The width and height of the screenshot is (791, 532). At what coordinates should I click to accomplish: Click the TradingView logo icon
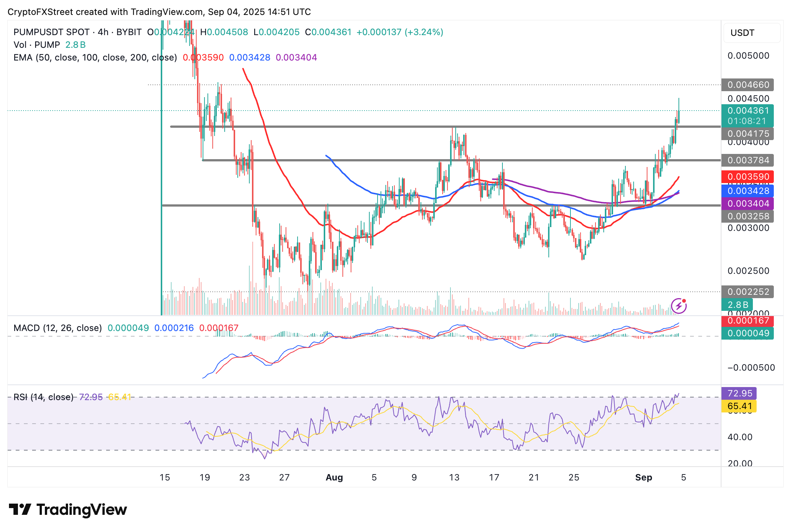click(20, 510)
